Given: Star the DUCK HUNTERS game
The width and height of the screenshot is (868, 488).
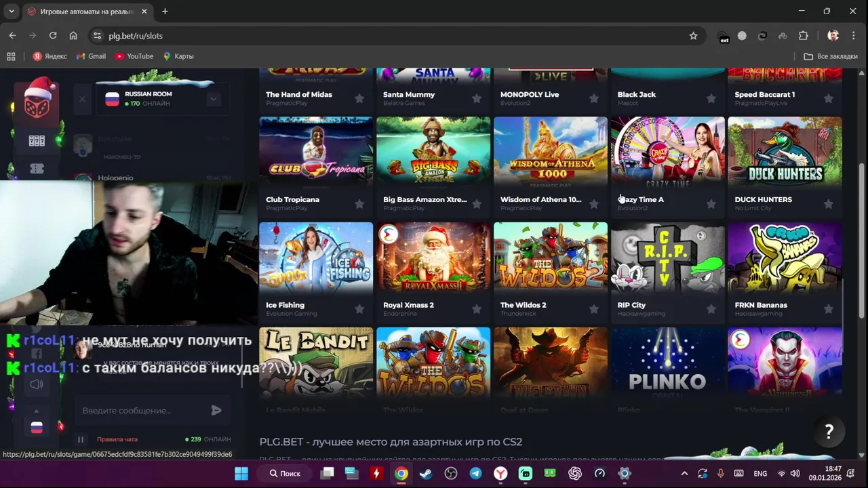Looking at the screenshot, I should pyautogui.click(x=828, y=204).
